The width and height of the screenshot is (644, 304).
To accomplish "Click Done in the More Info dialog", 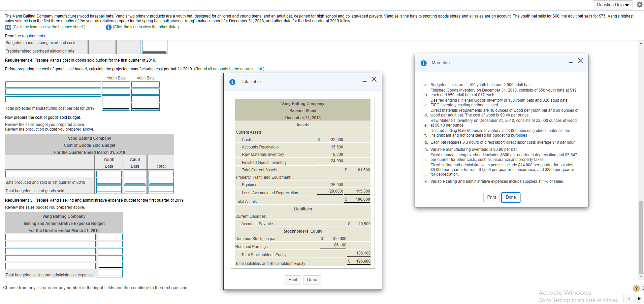I will (x=511, y=197).
